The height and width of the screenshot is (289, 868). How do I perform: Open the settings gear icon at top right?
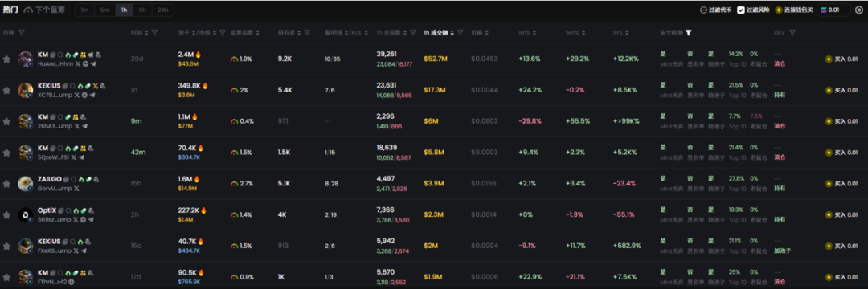pyautogui.click(x=858, y=10)
